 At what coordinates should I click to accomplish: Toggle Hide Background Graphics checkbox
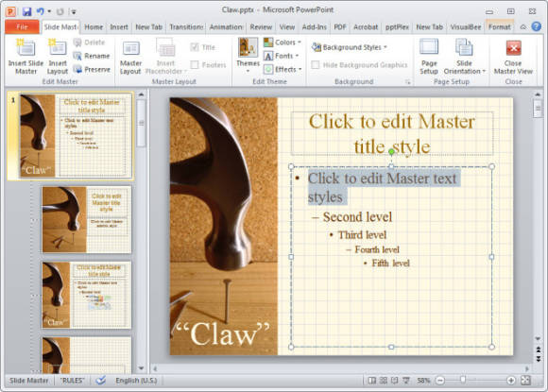pyautogui.click(x=316, y=65)
